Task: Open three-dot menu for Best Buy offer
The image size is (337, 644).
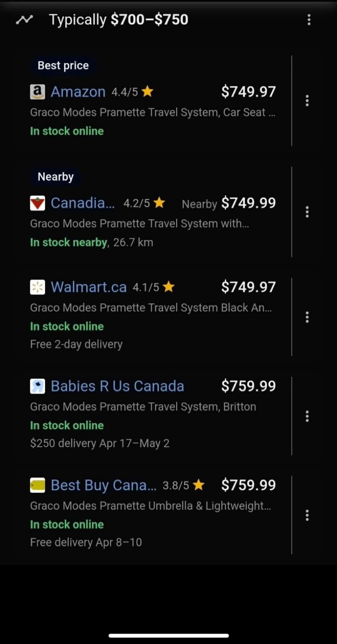Action: coord(307,515)
